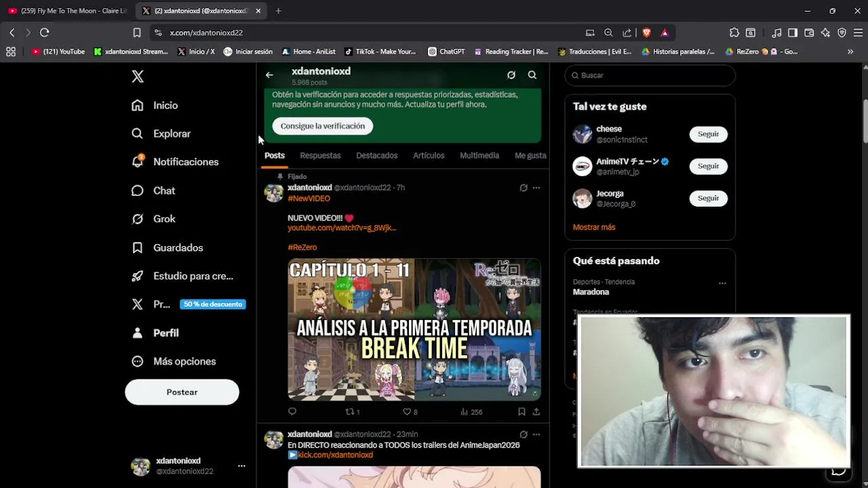Open Grok in the sidebar
Screen dimensions: 868x488
point(153,219)
